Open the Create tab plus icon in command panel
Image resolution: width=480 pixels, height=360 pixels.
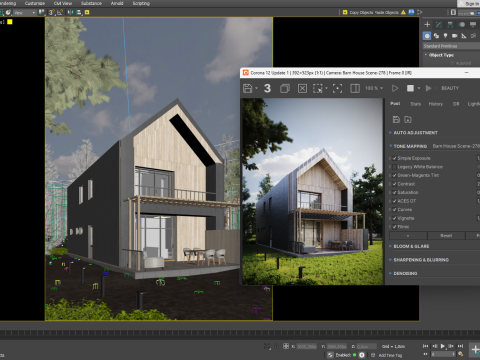click(427, 24)
